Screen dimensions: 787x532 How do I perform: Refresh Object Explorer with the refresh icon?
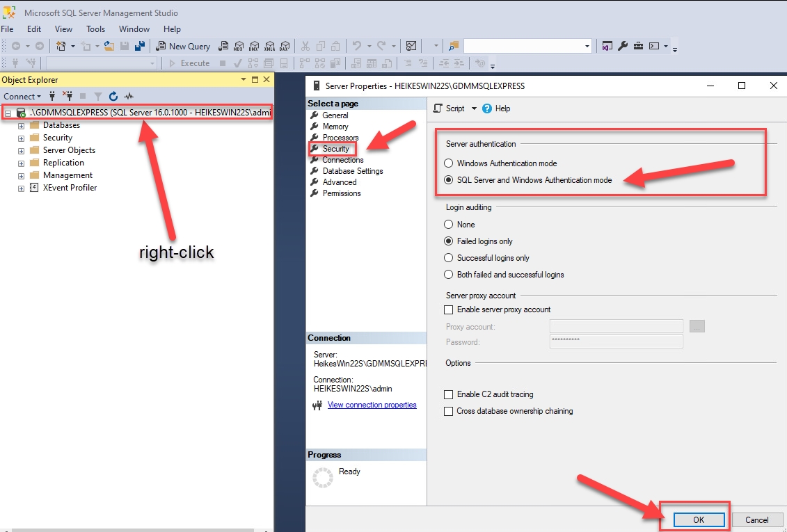point(113,96)
